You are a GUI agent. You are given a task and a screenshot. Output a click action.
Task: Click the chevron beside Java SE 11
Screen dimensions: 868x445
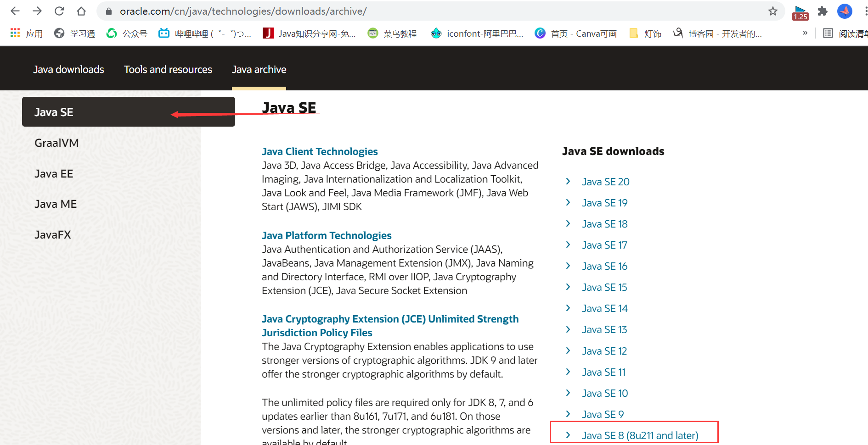point(568,372)
